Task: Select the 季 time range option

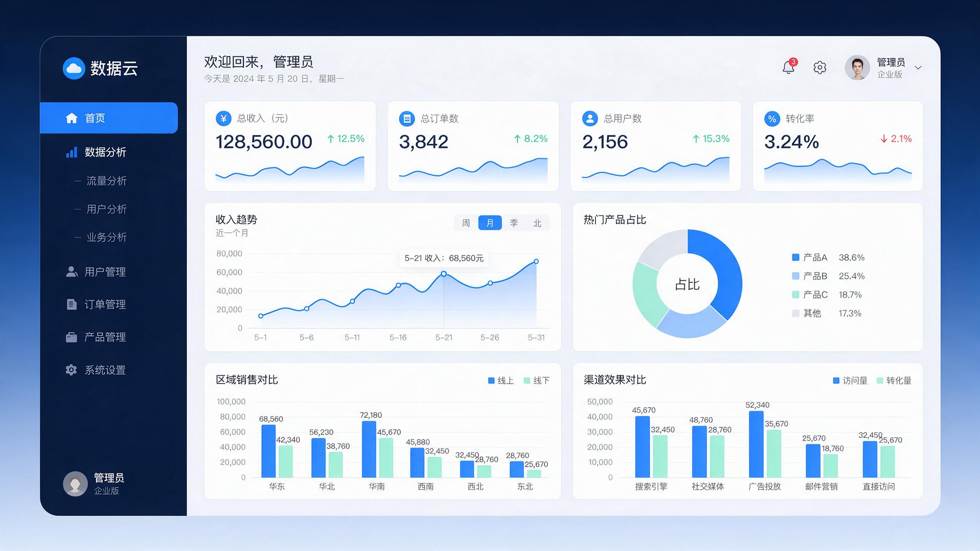Action: [514, 223]
